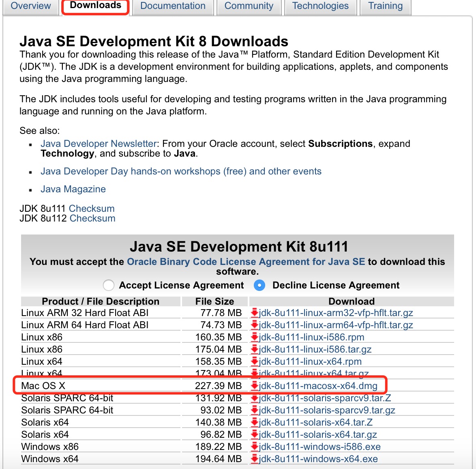Open the Documentation tab
This screenshot has width=476, height=469.
(x=173, y=6)
